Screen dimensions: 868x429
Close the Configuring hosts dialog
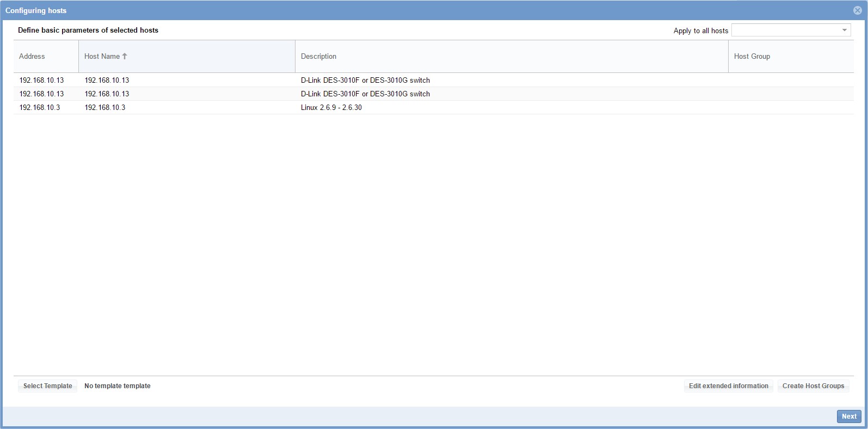click(x=857, y=10)
